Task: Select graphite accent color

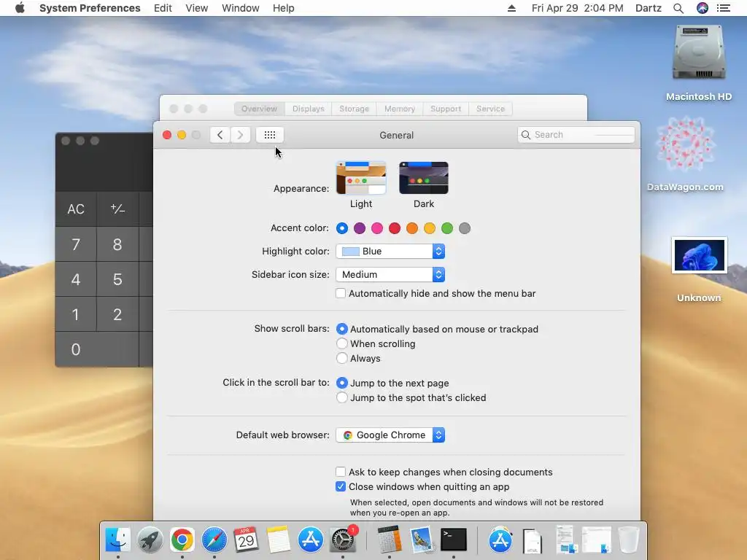Action: point(465,228)
